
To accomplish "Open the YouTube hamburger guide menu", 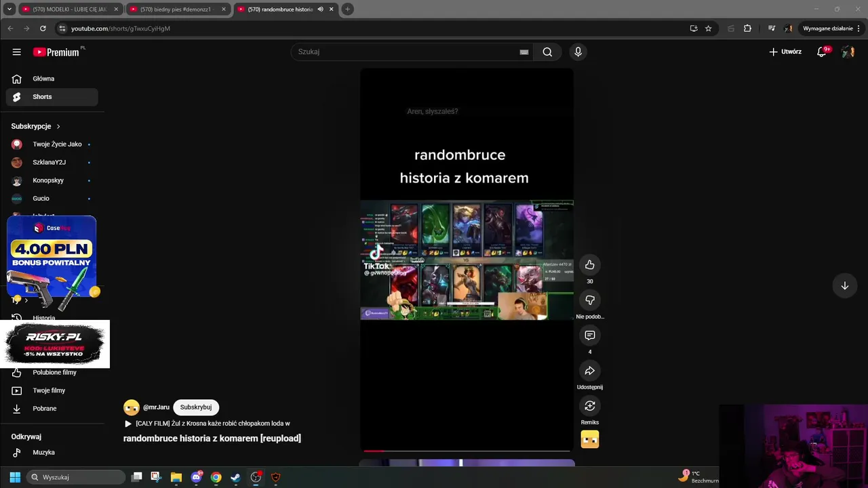I will point(16,52).
